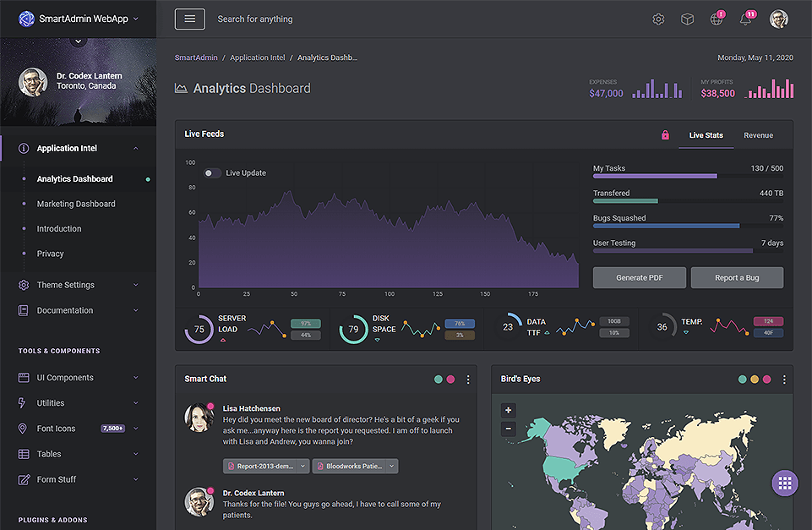Click the green dot on Smart Chat header
Image resolution: width=812 pixels, height=530 pixels.
(x=437, y=379)
